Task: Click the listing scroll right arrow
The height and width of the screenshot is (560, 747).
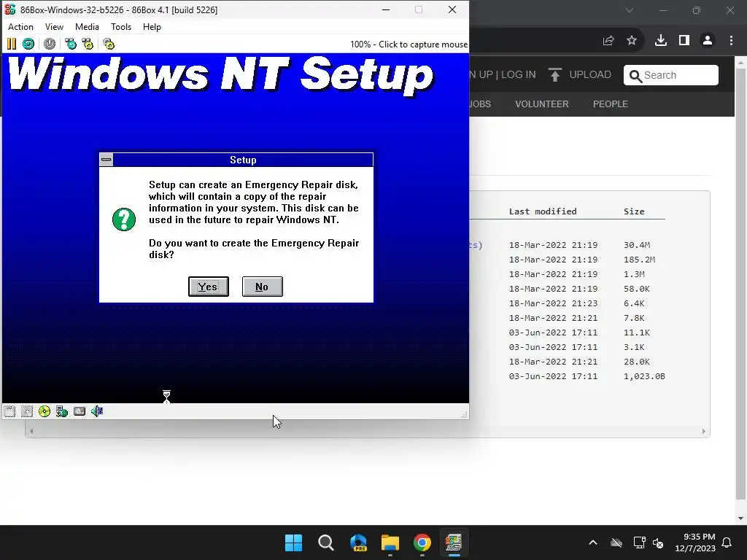Action: (704, 432)
